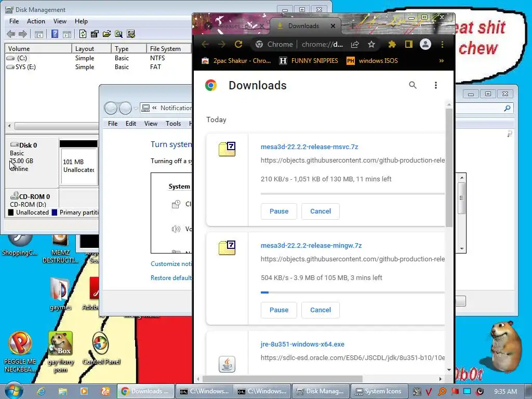The width and height of the screenshot is (532, 399).
Task: Open the Control Panel desktop icon
Action: pyautogui.click(x=101, y=348)
